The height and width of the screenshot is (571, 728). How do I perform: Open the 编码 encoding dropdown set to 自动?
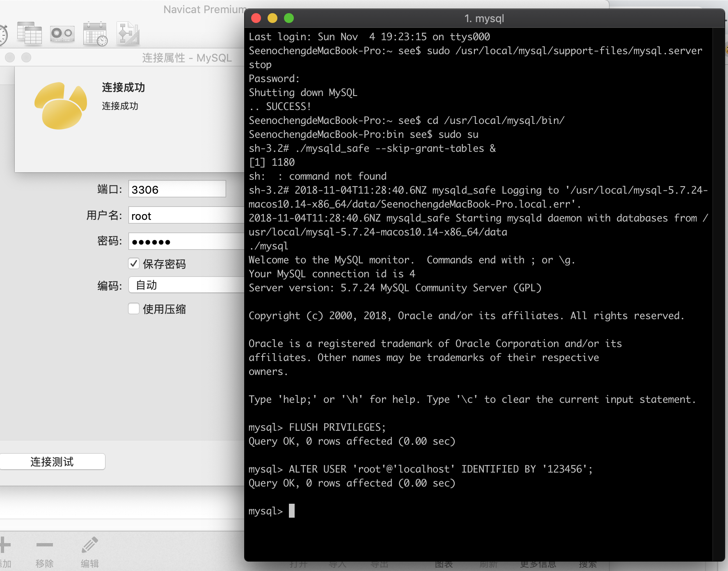point(186,285)
